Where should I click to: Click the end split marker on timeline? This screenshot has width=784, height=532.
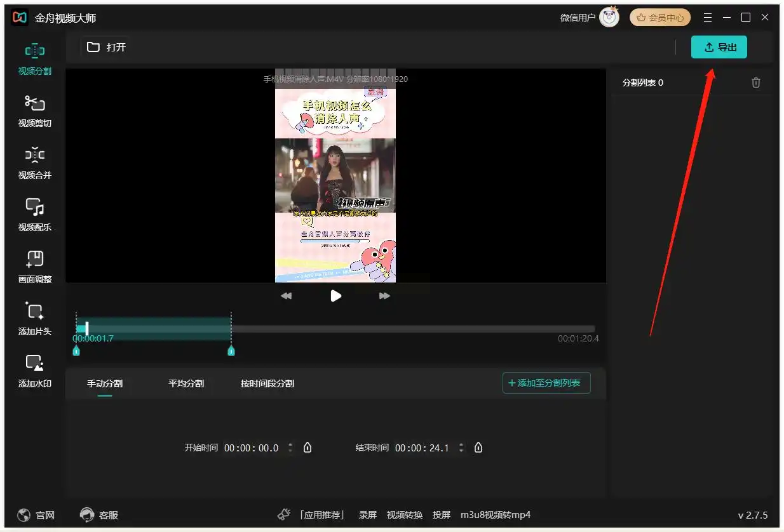coord(231,350)
